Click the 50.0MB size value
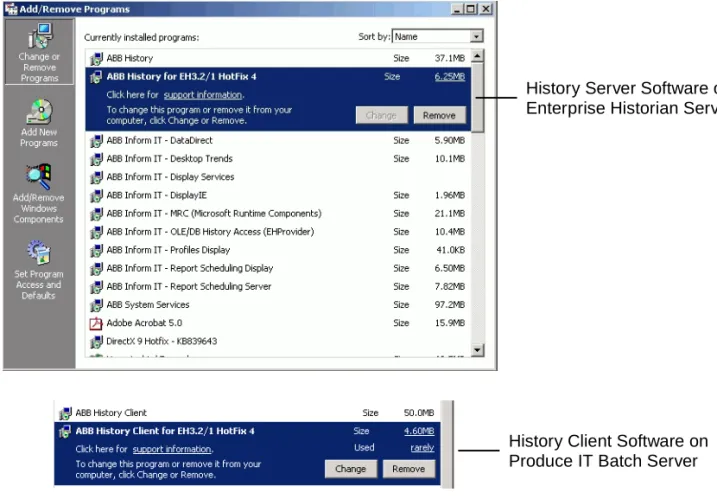The width and height of the screenshot is (717, 499). coord(419,413)
